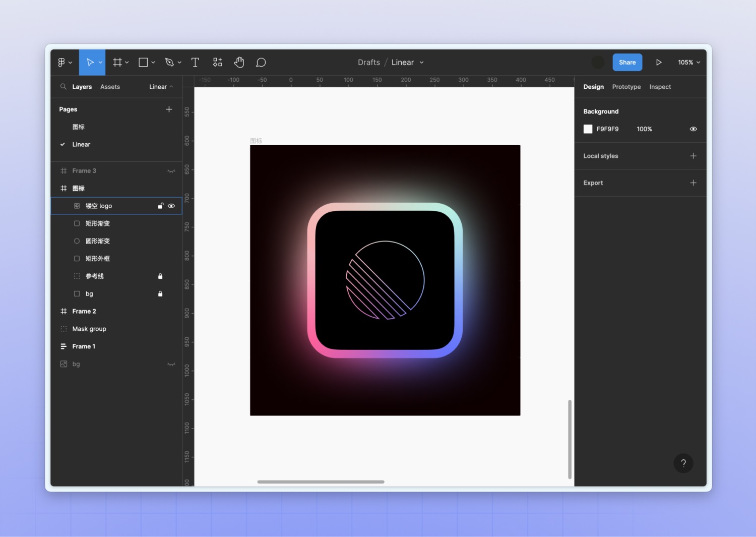
Task: Open the Assets tab
Action: 110,87
